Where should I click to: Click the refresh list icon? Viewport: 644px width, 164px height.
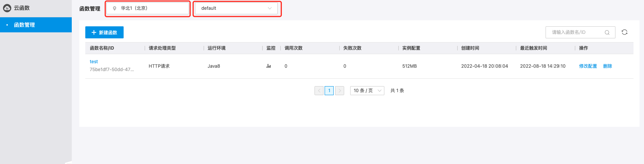tap(624, 32)
